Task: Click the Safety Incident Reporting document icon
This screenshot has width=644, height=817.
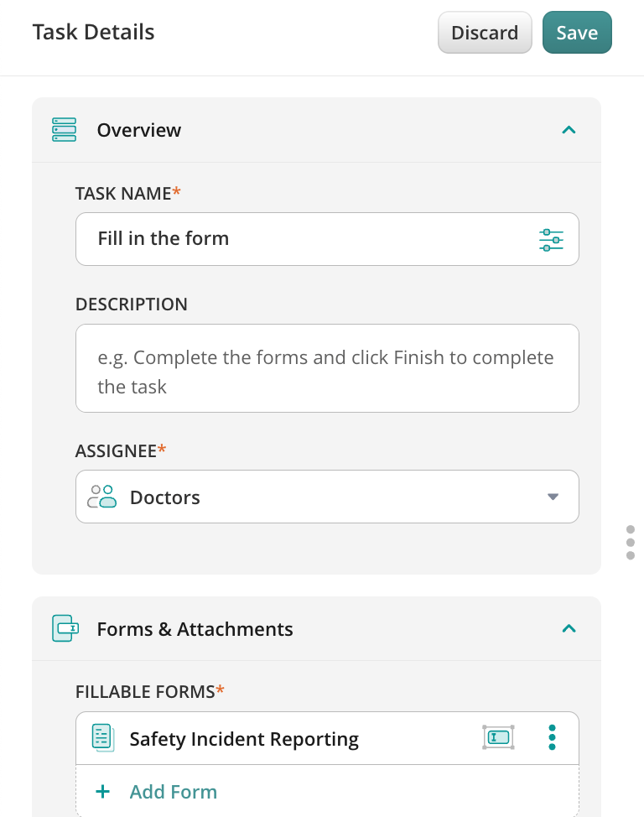Action: 102,738
